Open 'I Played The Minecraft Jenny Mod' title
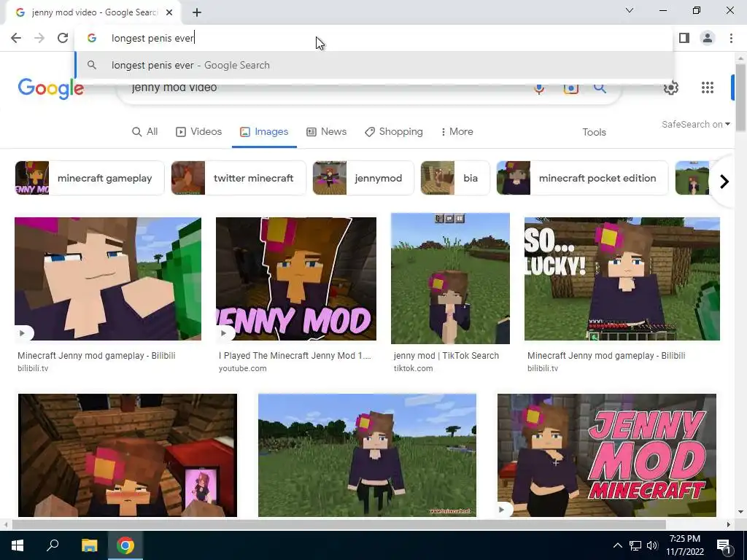The width and height of the screenshot is (747, 560). (x=295, y=356)
